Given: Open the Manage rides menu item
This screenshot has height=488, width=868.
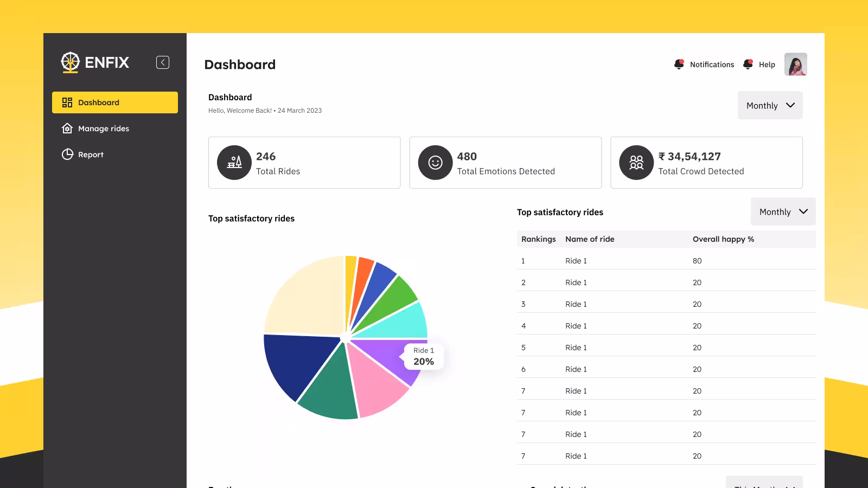Looking at the screenshot, I should pyautogui.click(x=115, y=129).
